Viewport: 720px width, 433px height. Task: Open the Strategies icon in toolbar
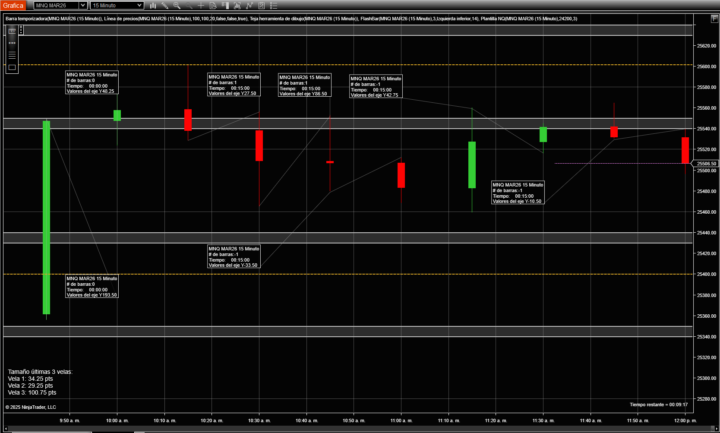(x=249, y=6)
